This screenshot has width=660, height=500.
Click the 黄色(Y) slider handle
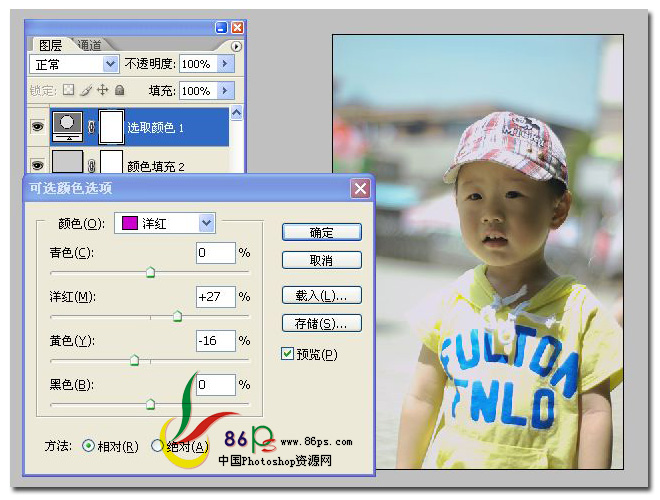[134, 360]
